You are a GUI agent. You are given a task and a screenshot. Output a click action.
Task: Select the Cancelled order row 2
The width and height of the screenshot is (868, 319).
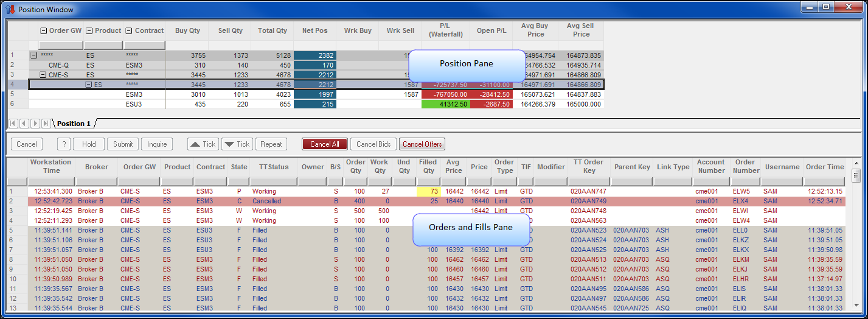click(x=426, y=201)
